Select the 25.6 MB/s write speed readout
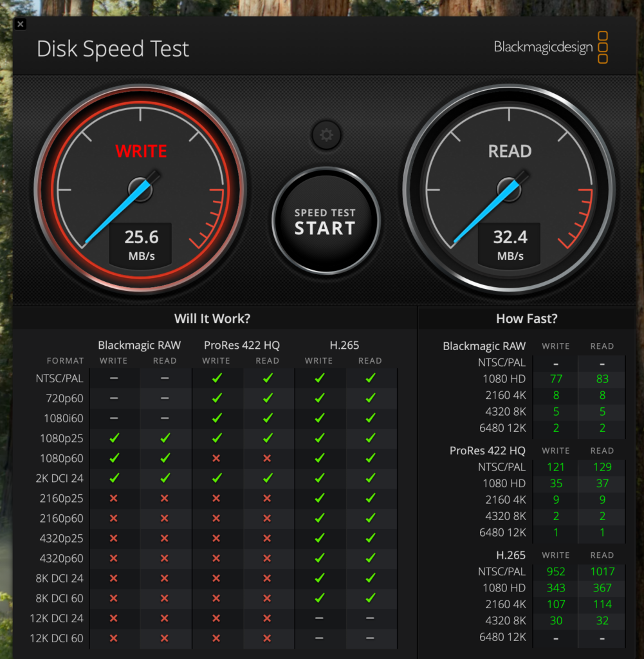The height and width of the screenshot is (659, 644). 141,245
